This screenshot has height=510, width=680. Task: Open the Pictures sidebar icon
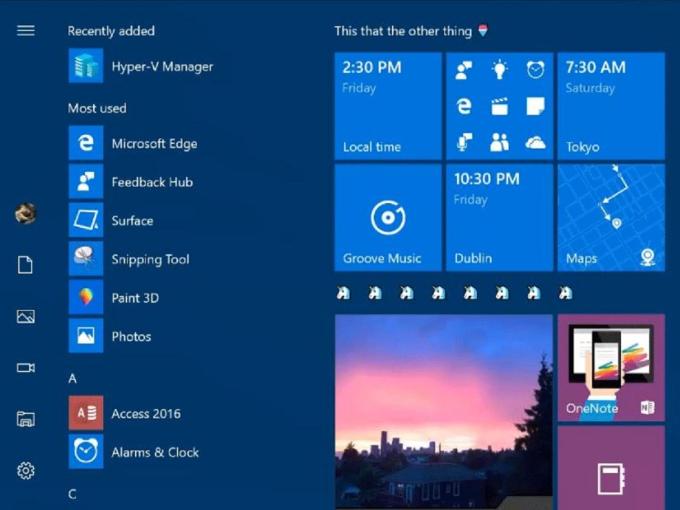click(26, 316)
